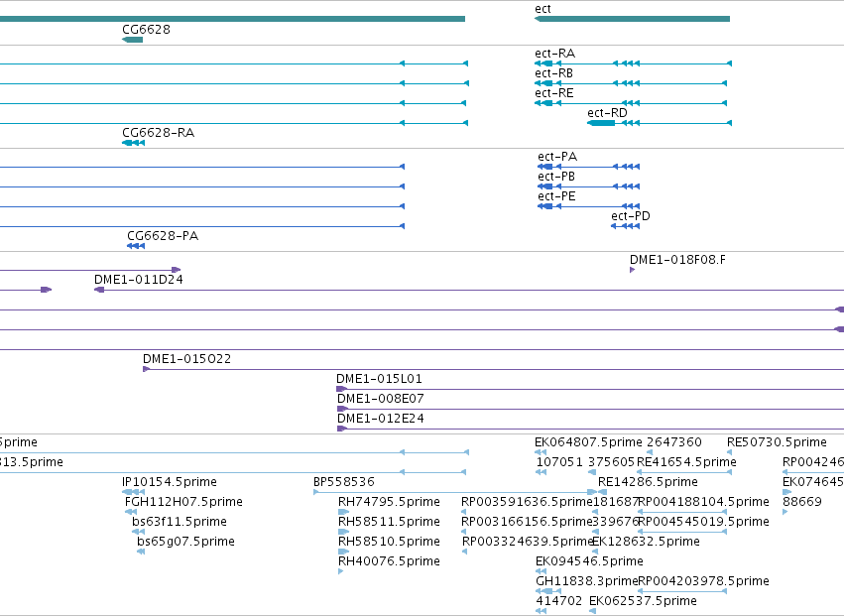Click the RP003591636.5prime label
This screenshot has width=844, height=616.
click(527, 502)
